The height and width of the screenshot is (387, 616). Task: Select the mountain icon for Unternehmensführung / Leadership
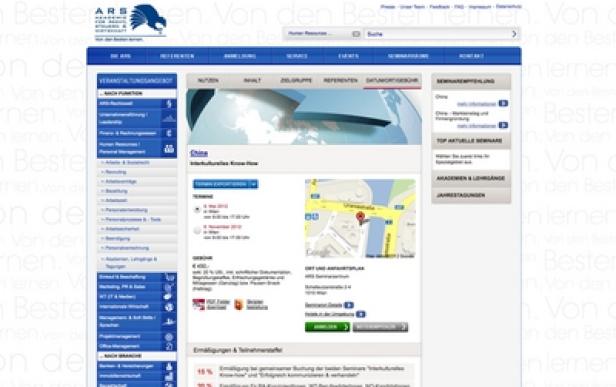[x=169, y=118]
